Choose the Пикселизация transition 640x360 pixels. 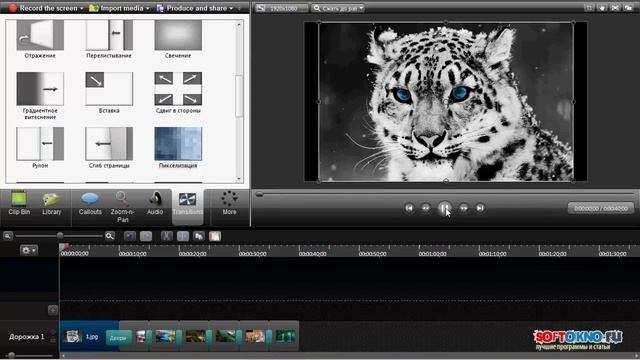click(178, 148)
